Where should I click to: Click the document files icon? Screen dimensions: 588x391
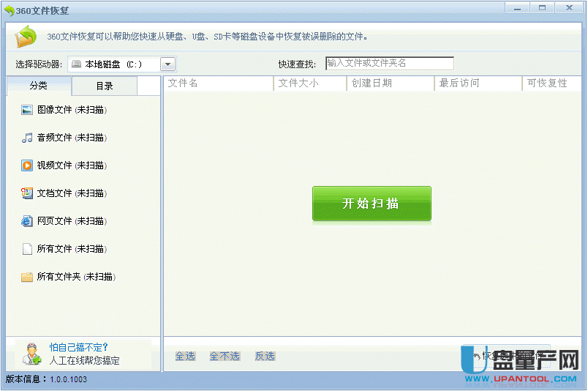pos(26,193)
